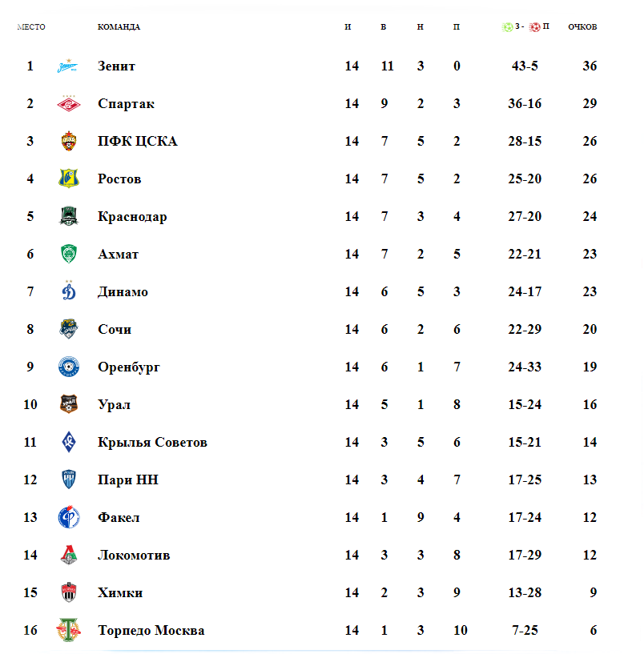644x654 pixels.
Task: Select the ОЧКОВ column header
Action: [x=582, y=26]
